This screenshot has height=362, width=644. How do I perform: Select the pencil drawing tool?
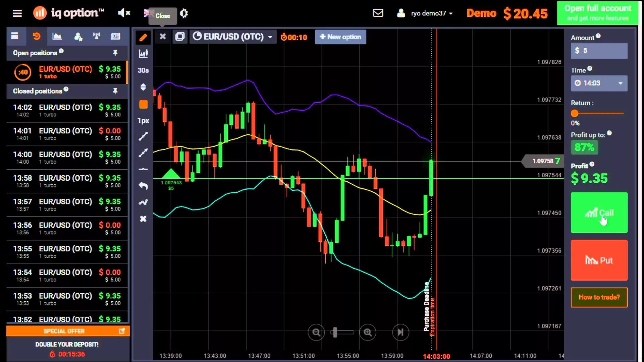tap(143, 37)
